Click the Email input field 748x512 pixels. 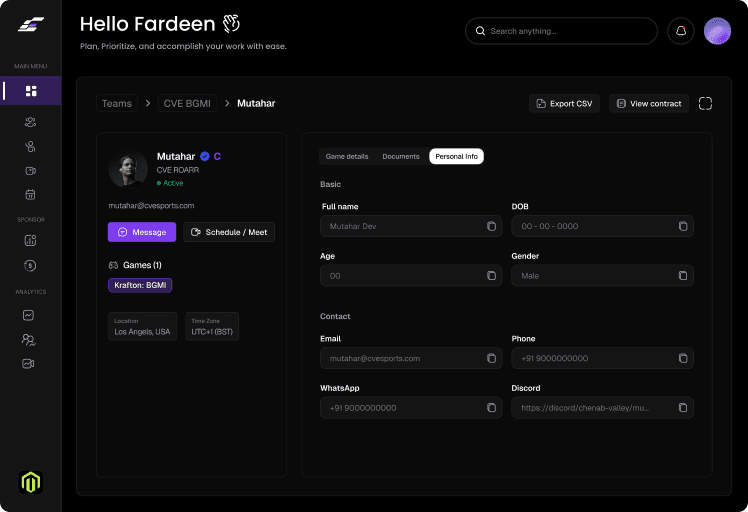point(411,358)
